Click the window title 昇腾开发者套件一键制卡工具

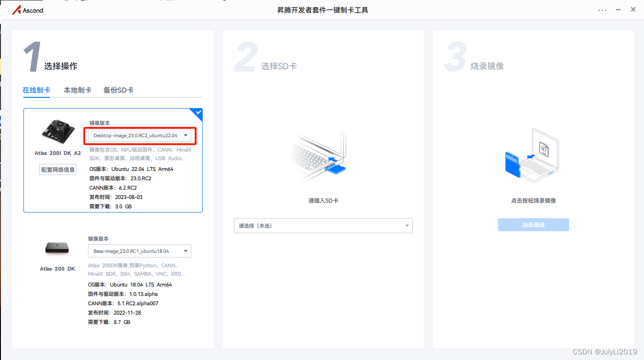tap(322, 10)
